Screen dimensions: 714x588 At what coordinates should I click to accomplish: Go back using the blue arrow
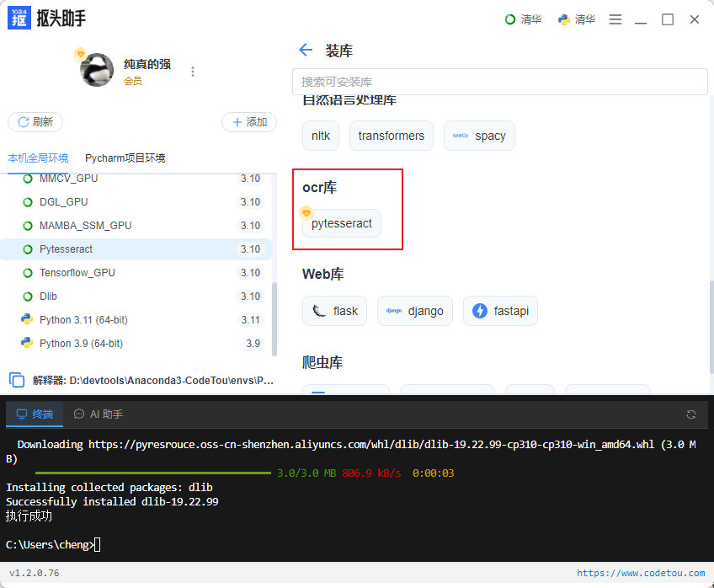306,50
